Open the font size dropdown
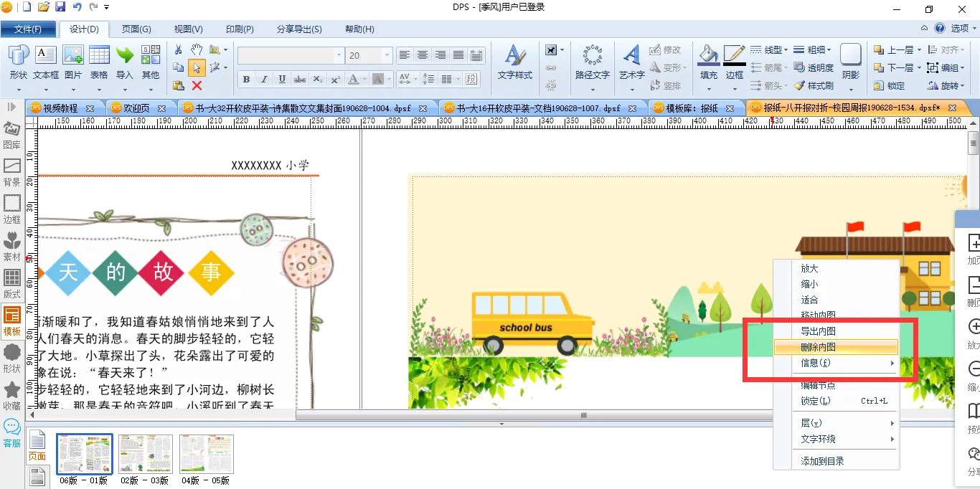 pos(387,55)
